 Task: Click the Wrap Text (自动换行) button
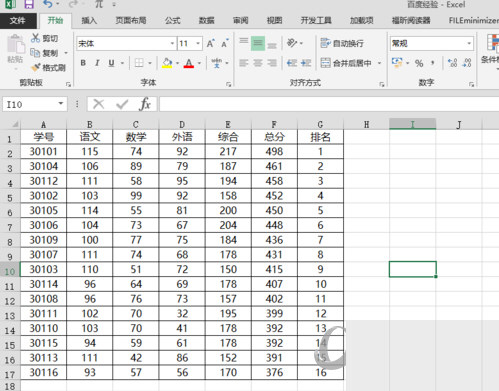point(342,43)
